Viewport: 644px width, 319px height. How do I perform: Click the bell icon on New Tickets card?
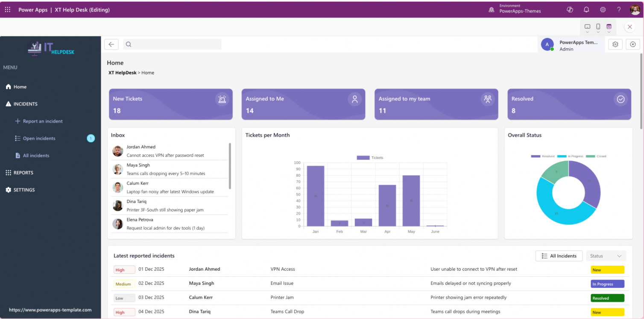pyautogui.click(x=222, y=99)
